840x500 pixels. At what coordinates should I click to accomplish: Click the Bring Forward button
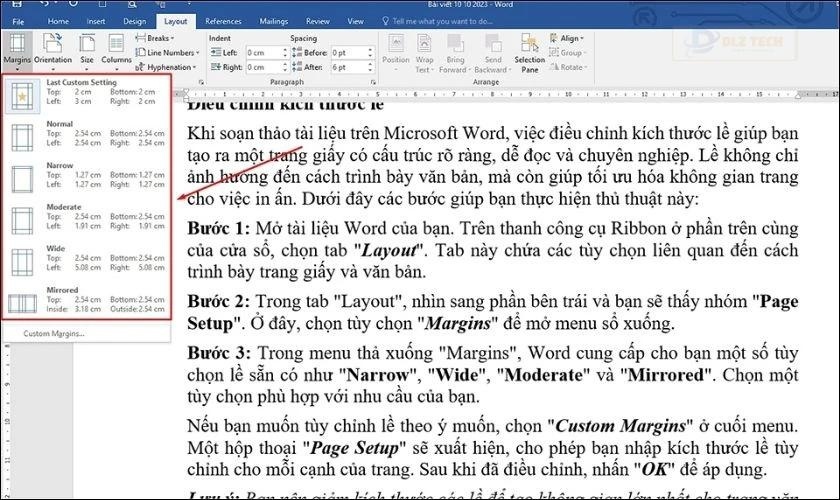point(455,53)
